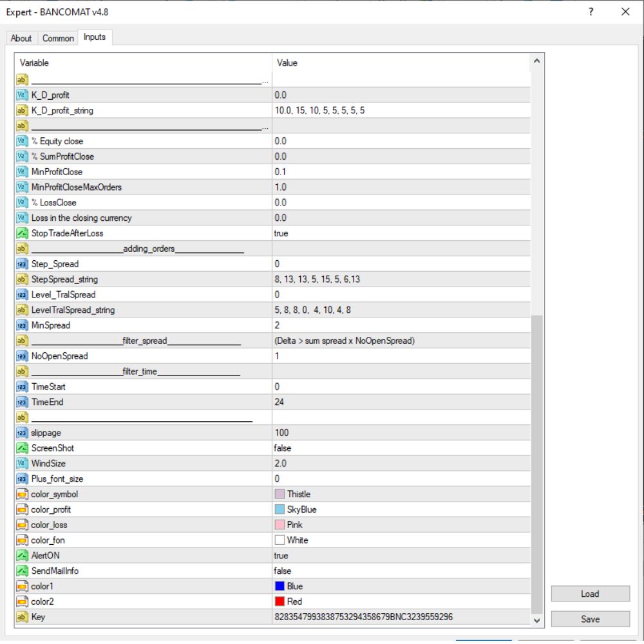Click the TimeStart integer icon
This screenshot has width=644, height=644.
tap(22, 387)
